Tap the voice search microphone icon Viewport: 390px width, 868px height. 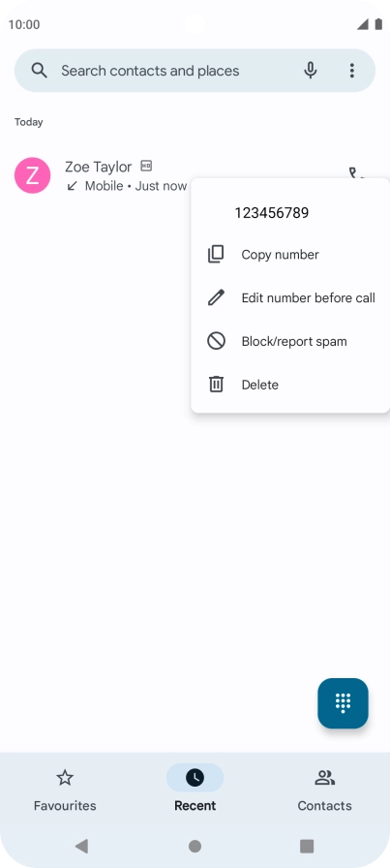[311, 71]
